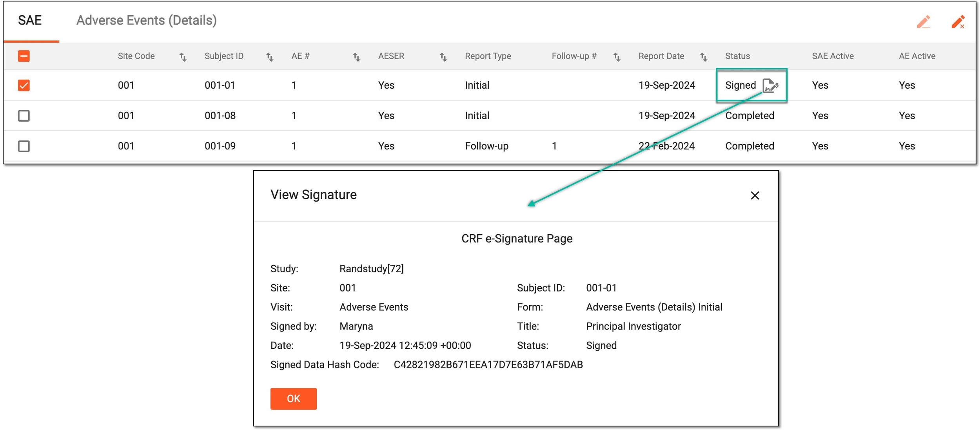Click the Subject ID column header
The width and height of the screenshot is (980, 430).
click(224, 56)
